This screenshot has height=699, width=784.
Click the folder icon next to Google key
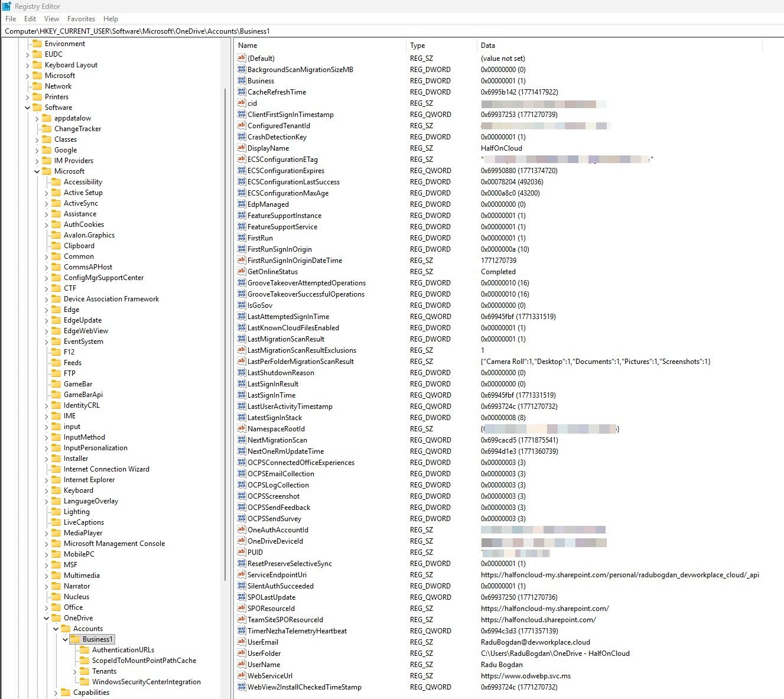[47, 150]
